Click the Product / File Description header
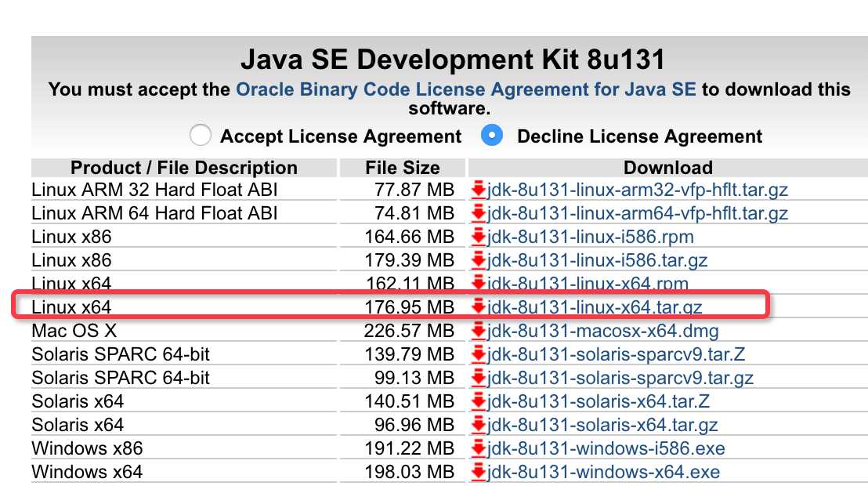 (x=184, y=168)
